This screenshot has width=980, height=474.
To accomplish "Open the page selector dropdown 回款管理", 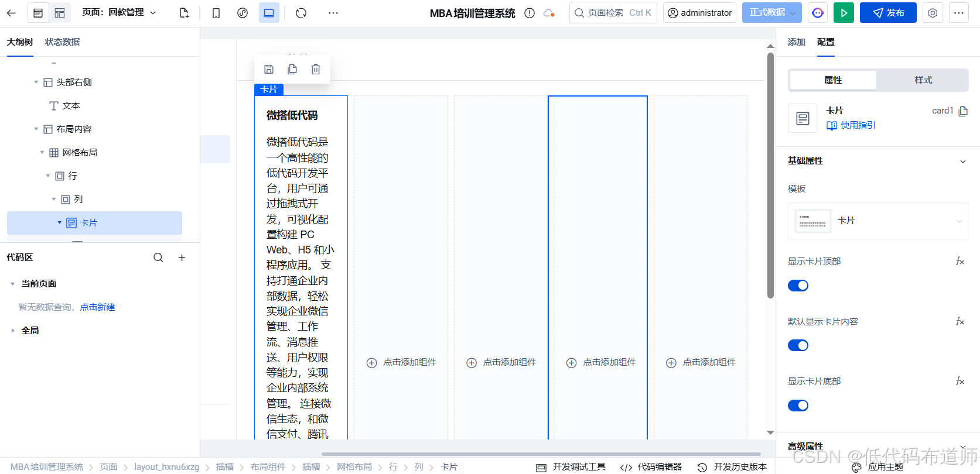I will 119,12.
